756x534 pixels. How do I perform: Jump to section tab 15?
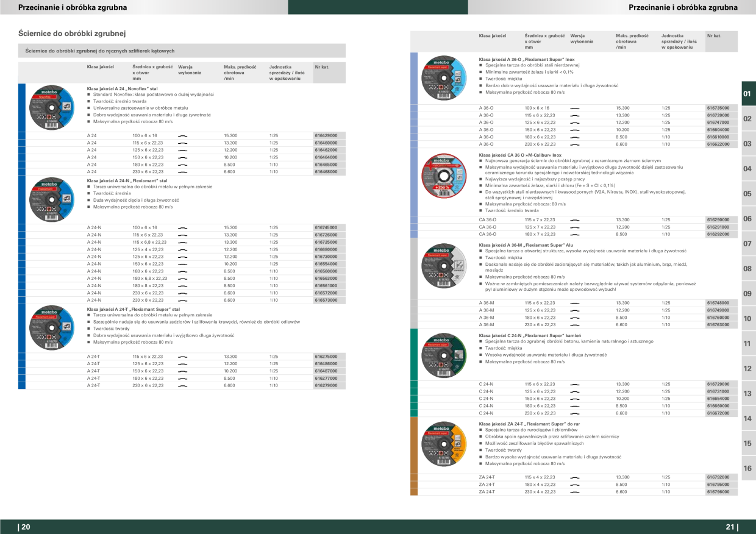pos(748,444)
